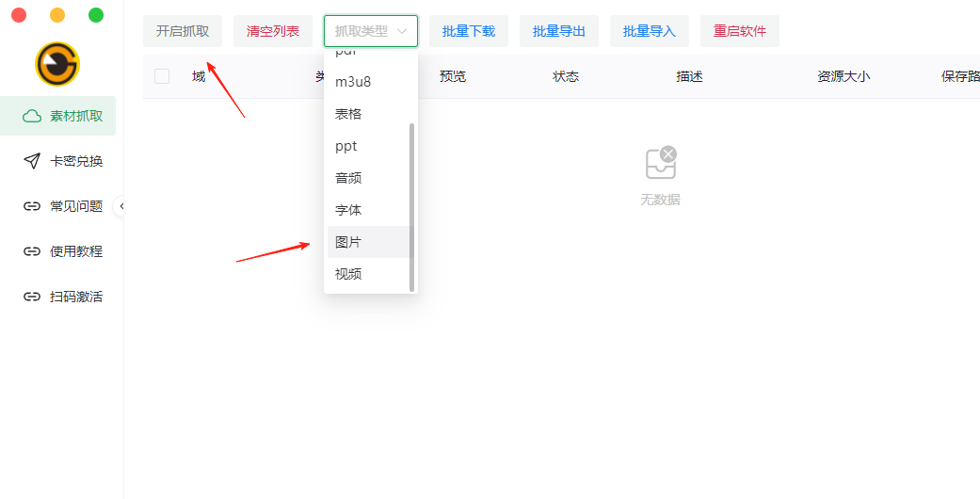This screenshot has width=980, height=499.
Task: Click the 开启抓取 button
Action: (183, 31)
